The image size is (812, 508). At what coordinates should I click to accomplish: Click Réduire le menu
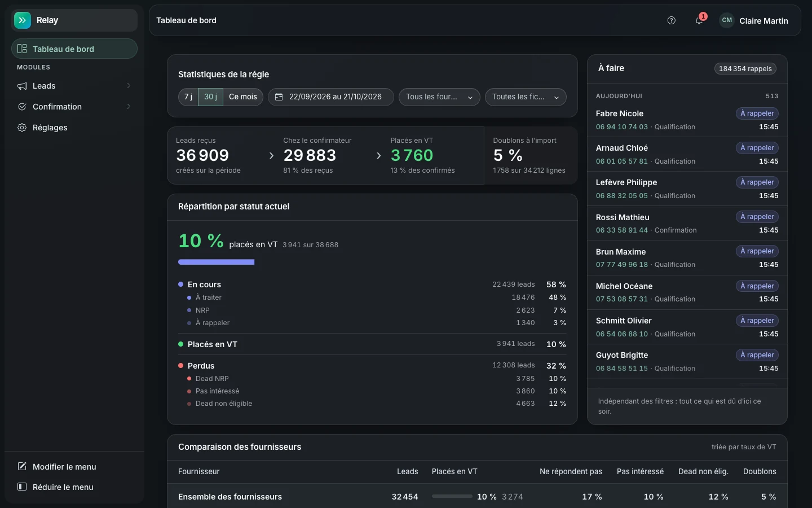point(74,487)
